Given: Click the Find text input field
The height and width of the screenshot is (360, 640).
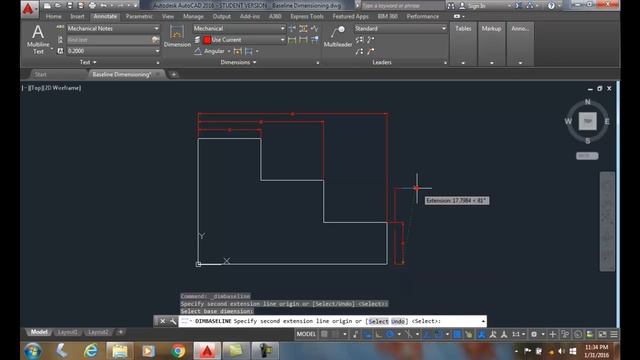Looking at the screenshot, I should point(109,40).
